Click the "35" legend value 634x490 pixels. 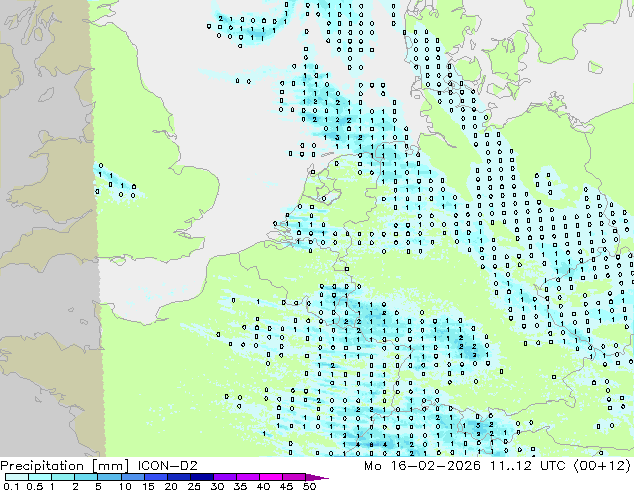coord(240,486)
